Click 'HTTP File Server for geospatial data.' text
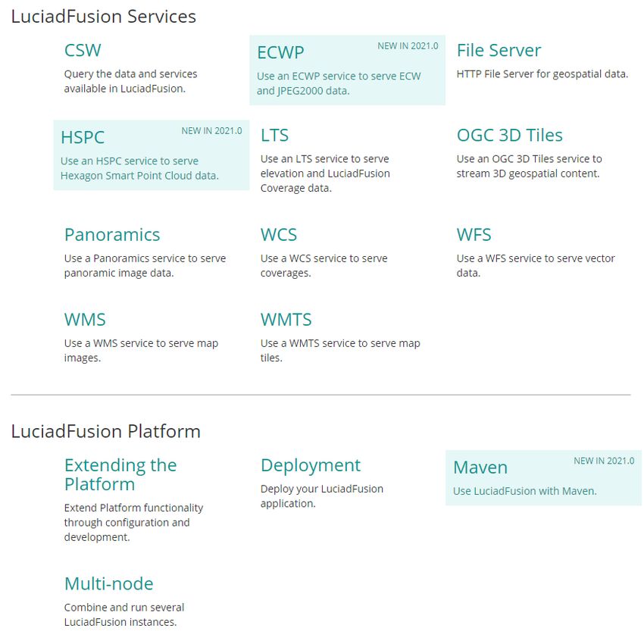Viewport: 644px width, 644px height. click(x=542, y=74)
